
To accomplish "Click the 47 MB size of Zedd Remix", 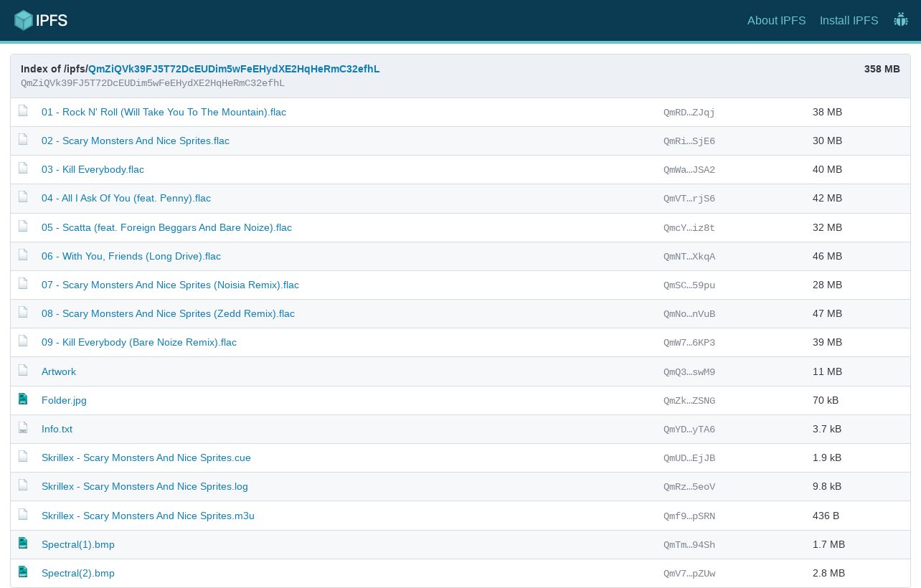I will coord(827,313).
